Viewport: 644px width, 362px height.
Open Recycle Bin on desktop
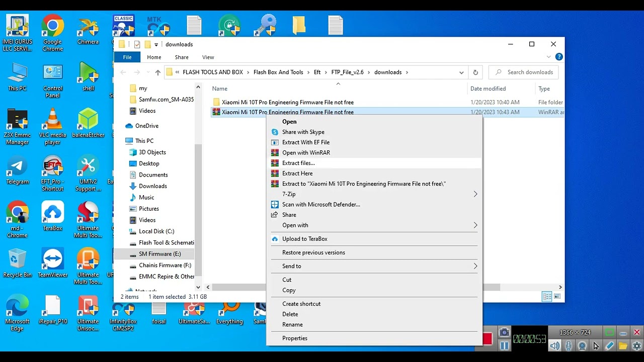18,263
